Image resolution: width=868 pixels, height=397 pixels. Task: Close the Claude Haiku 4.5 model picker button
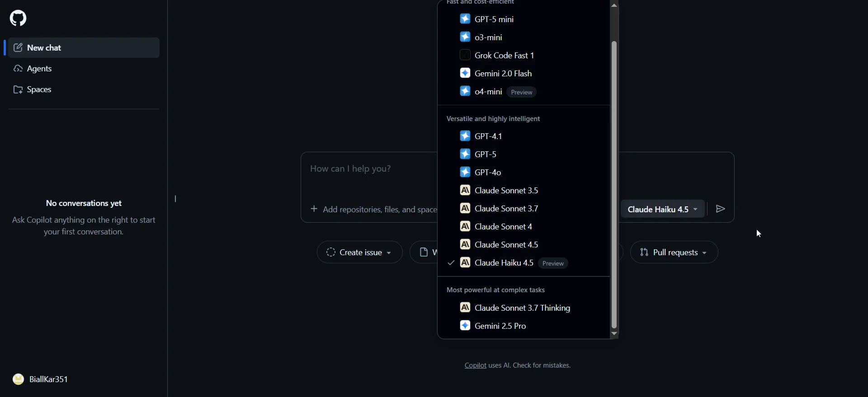[x=663, y=209]
